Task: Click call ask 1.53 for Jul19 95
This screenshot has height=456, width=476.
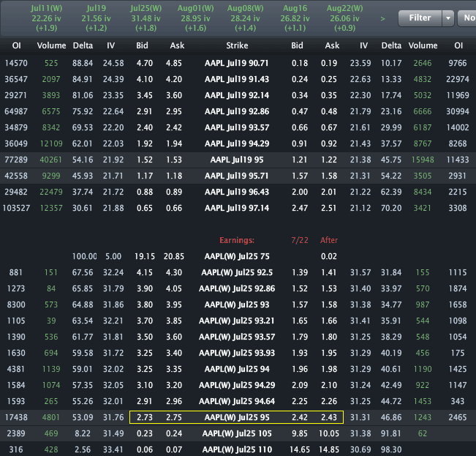Action: (173, 160)
